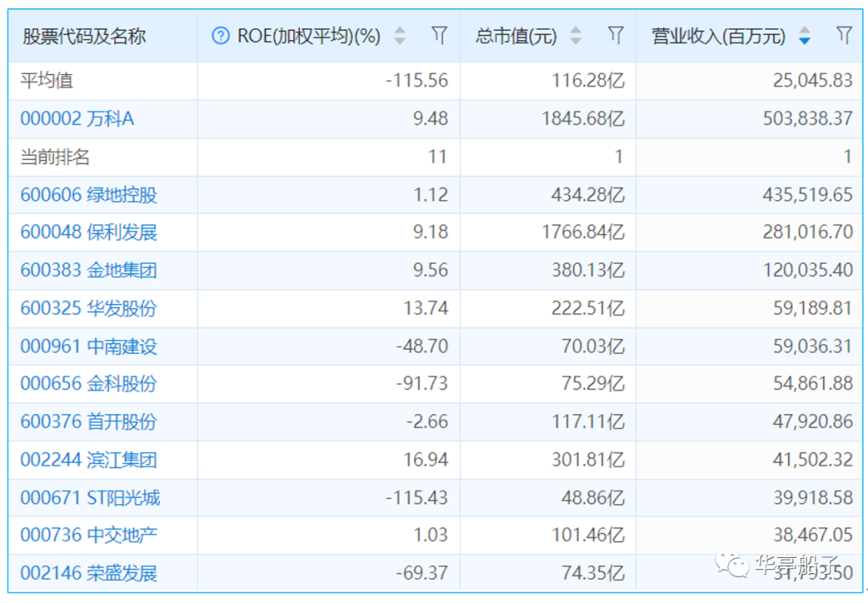The height and width of the screenshot is (603, 868).
Task: Click the 股票代码及名称 column header
Action: click(x=84, y=36)
